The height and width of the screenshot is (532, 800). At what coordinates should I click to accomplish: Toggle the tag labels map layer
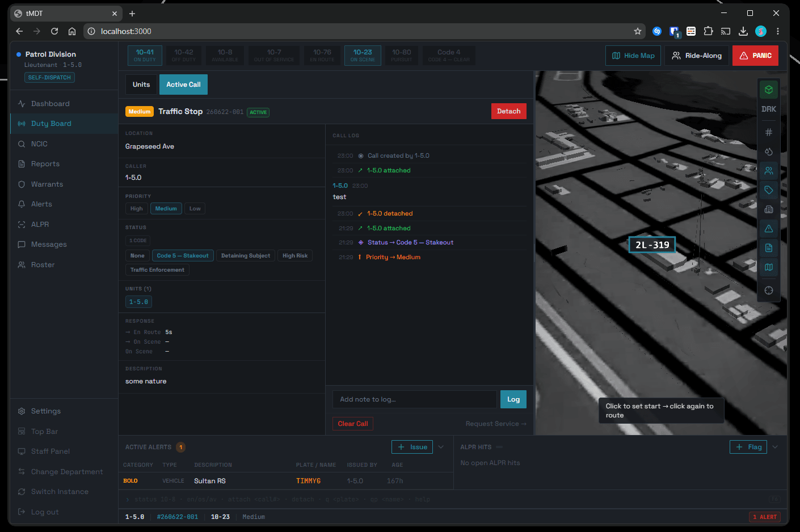pyautogui.click(x=769, y=190)
